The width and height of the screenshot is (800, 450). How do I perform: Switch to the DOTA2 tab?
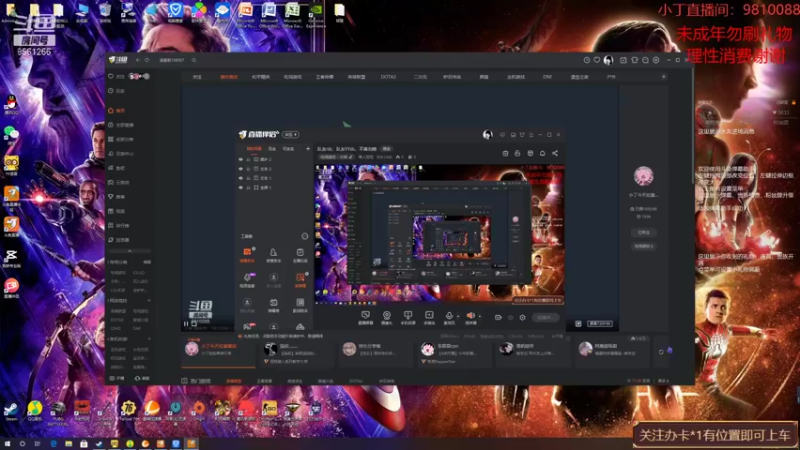[388, 77]
